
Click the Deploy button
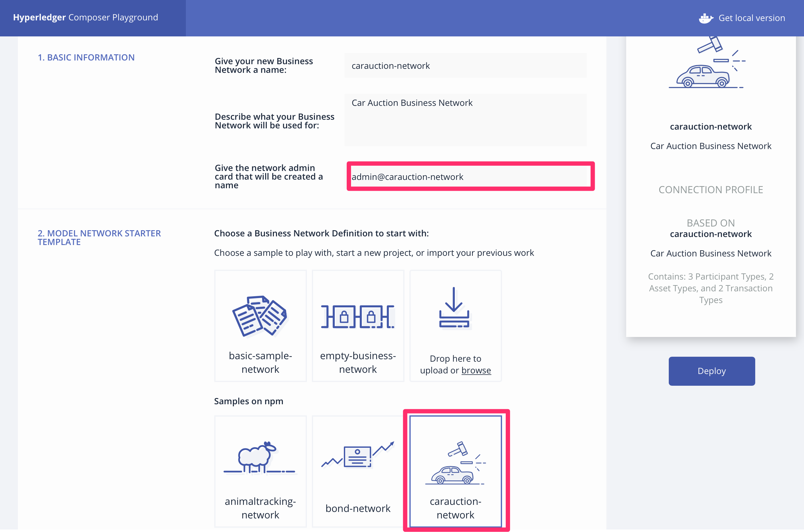click(712, 371)
